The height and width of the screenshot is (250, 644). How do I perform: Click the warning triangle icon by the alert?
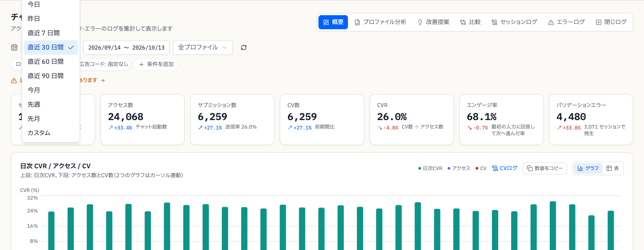[x=14, y=80]
